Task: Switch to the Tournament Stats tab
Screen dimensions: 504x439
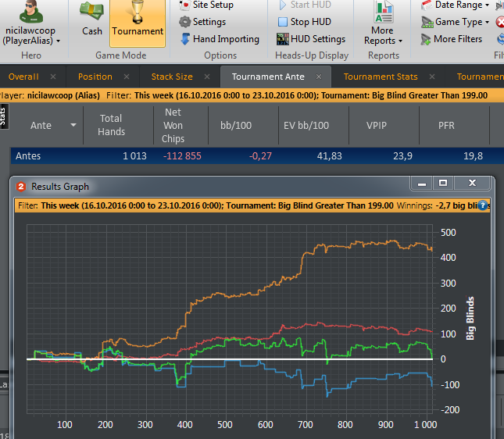Action: [381, 77]
